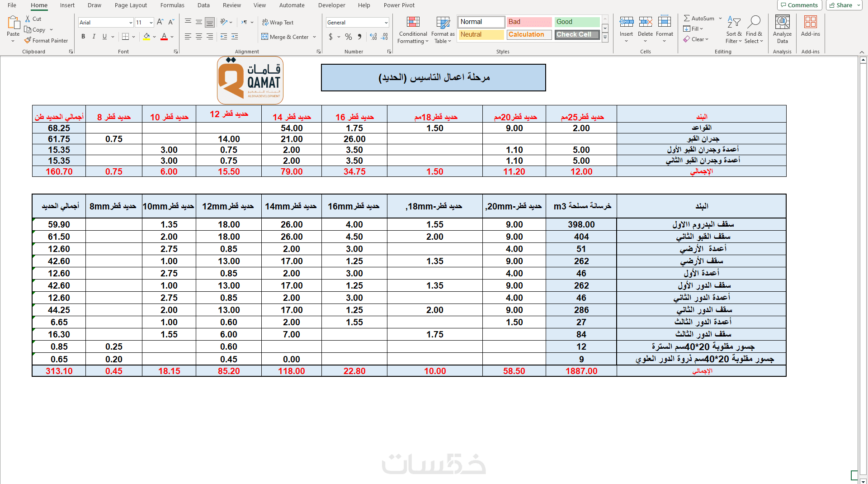Click the Merge & Center button

pos(285,37)
